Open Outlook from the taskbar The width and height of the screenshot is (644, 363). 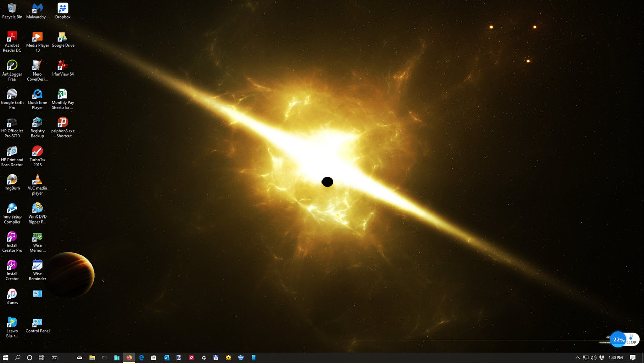click(167, 358)
